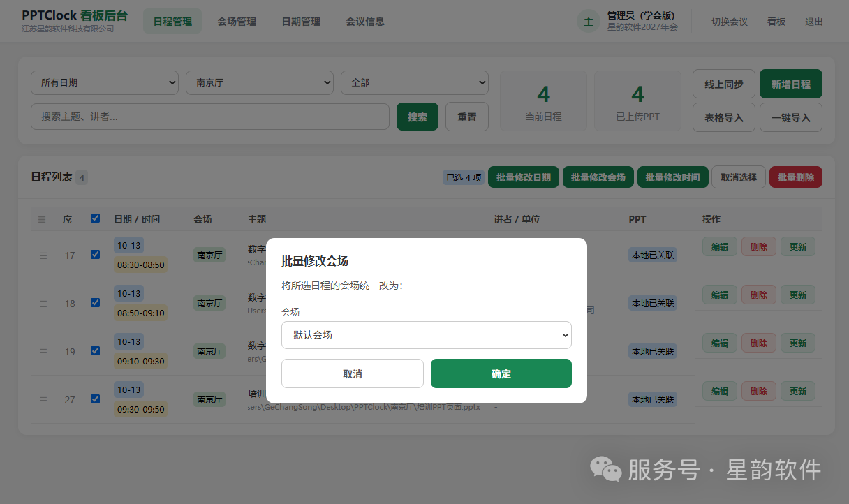The image size is (849, 504).
Task: Click the 新增日程 button
Action: (x=791, y=84)
